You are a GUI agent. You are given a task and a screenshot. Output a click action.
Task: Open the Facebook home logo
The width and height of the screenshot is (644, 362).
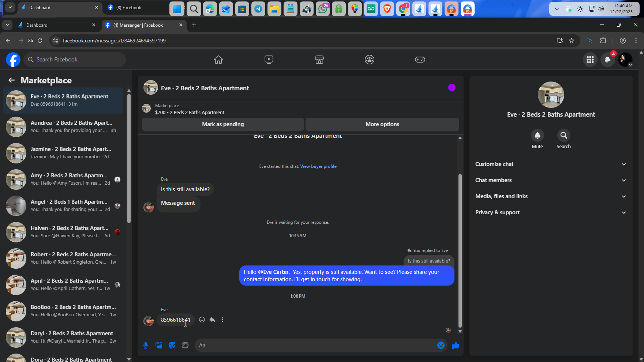[x=13, y=60]
